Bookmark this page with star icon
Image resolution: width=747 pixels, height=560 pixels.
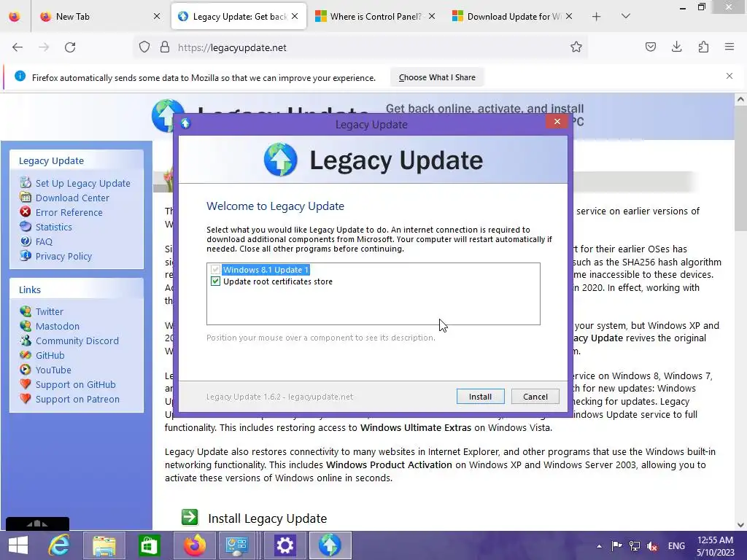[x=576, y=47]
